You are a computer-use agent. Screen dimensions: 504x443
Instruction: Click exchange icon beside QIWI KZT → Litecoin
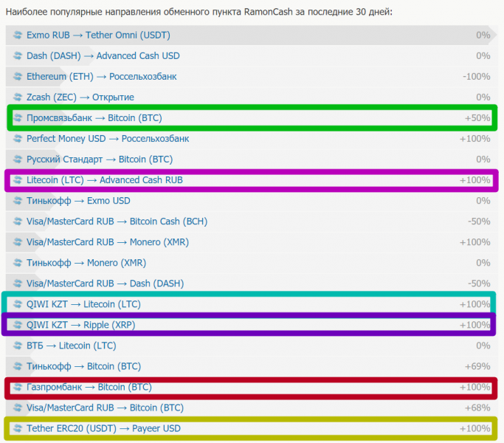pos(18,304)
